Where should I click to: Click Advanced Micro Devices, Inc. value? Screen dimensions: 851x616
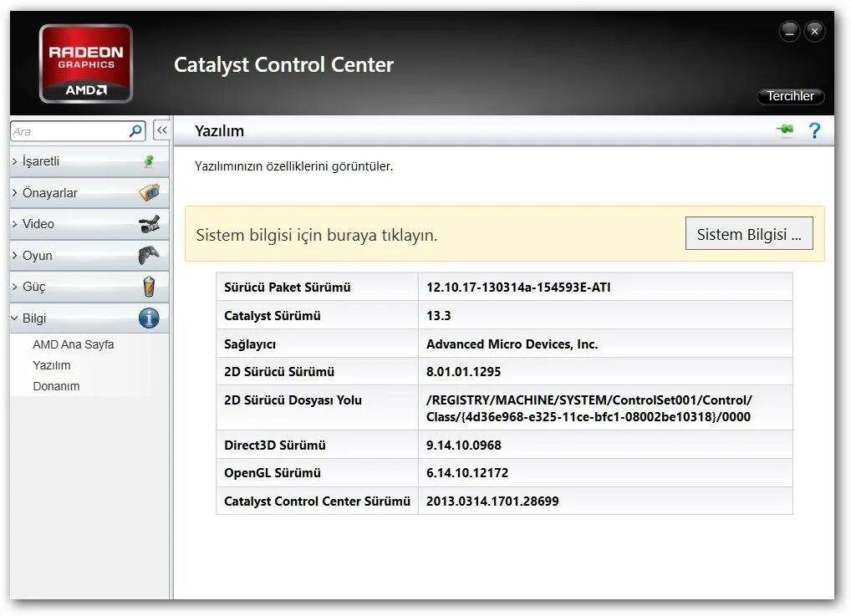click(512, 344)
